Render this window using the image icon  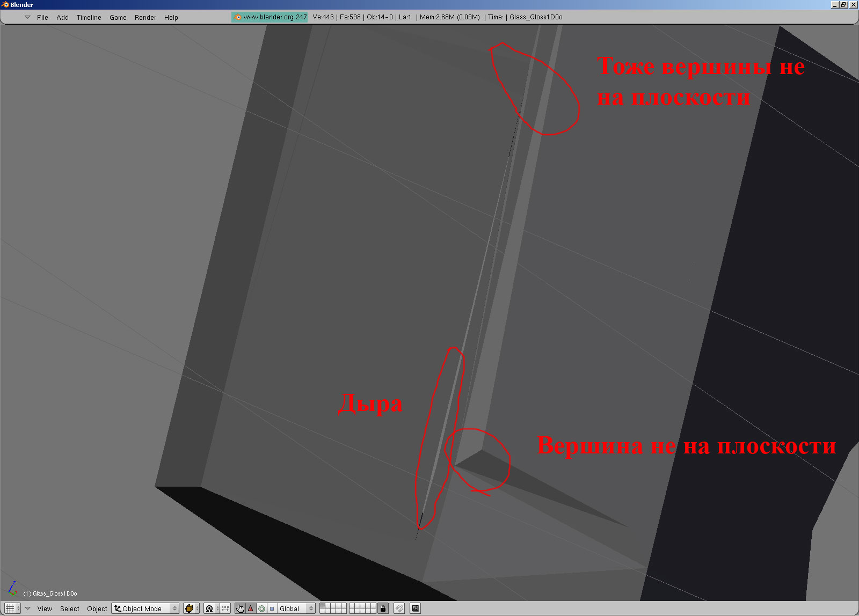coord(415,608)
